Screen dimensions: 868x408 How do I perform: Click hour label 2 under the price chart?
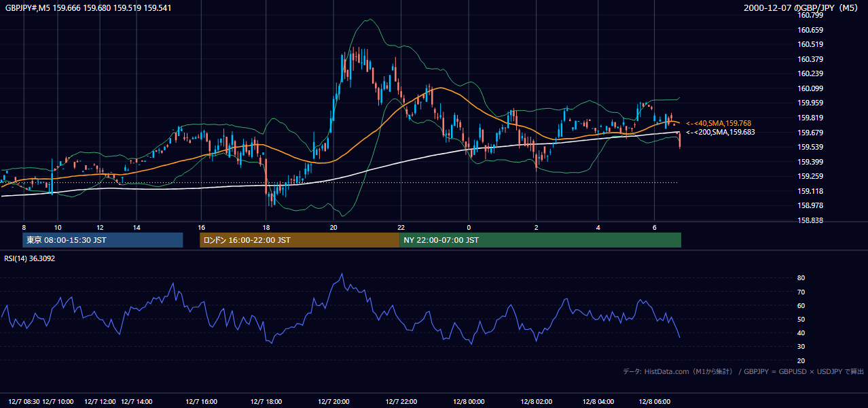(536, 227)
